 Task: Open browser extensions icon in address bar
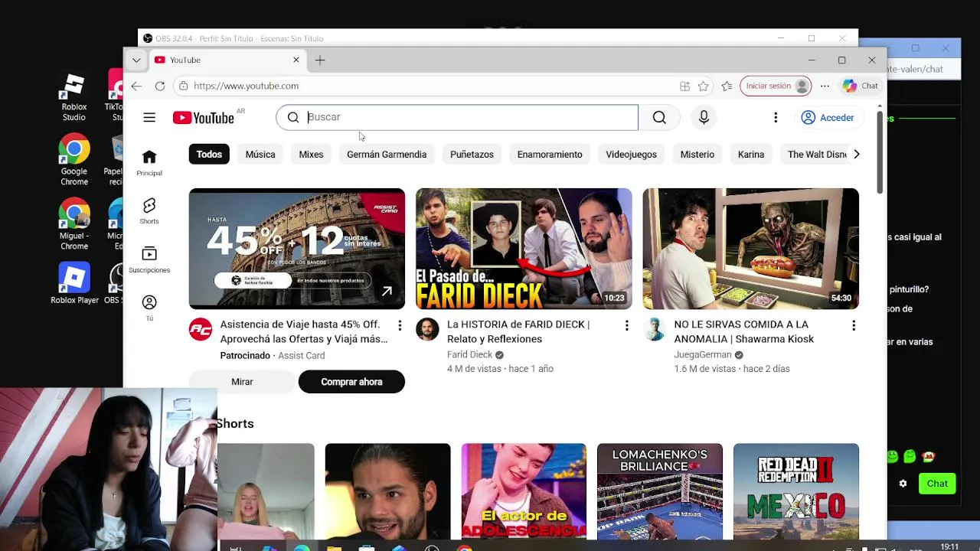pyautogui.click(x=684, y=86)
